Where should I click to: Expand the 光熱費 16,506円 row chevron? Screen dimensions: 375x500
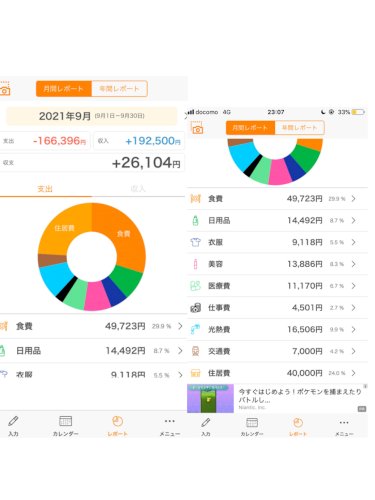click(354, 329)
